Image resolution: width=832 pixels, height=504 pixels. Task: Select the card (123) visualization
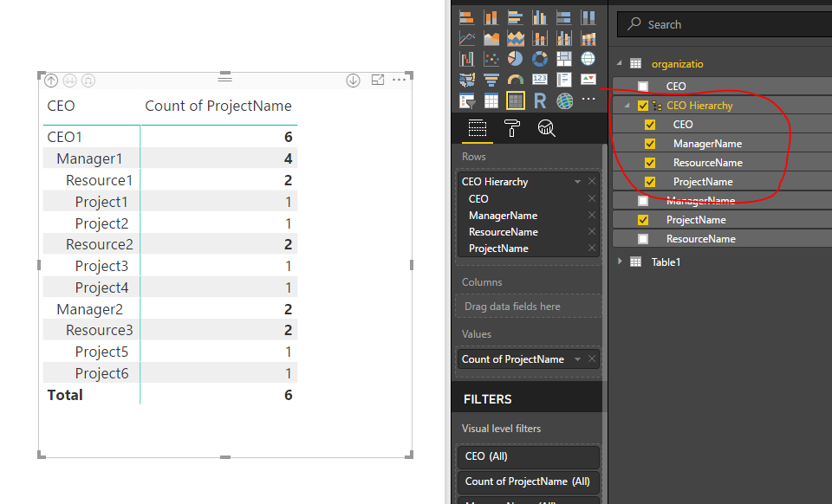click(x=540, y=80)
